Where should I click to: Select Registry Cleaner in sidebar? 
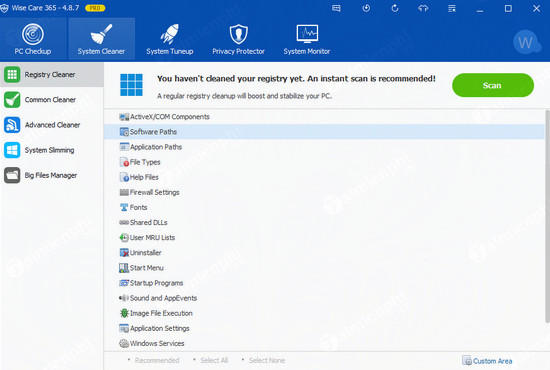tap(52, 75)
